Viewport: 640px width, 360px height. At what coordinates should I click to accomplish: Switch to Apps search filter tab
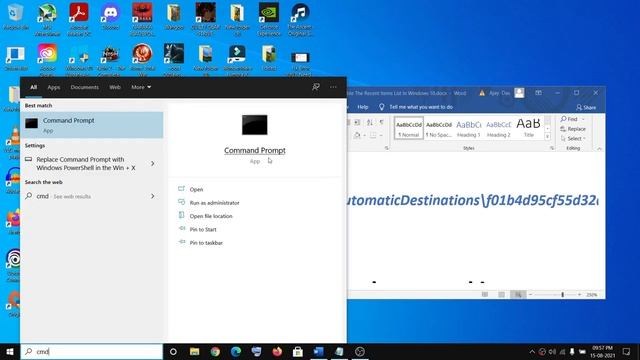53,87
